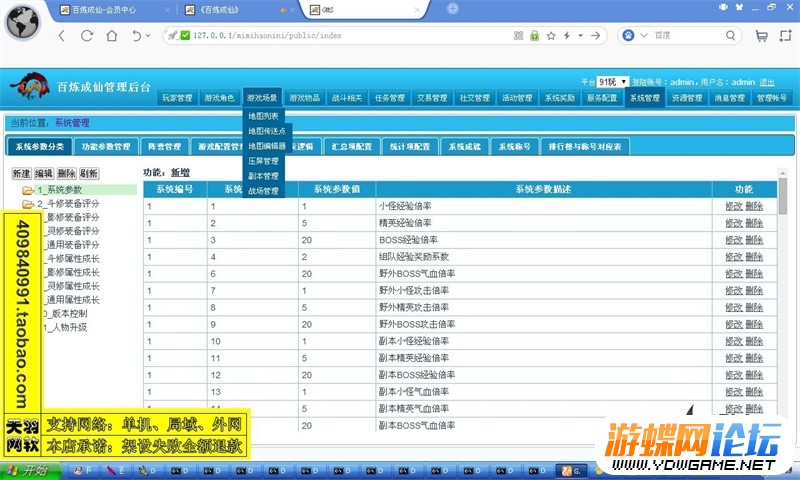Switch to the 百炼成仙-会员中心 browser tab
Image resolution: width=800 pixels, height=480 pixels.
point(104,10)
